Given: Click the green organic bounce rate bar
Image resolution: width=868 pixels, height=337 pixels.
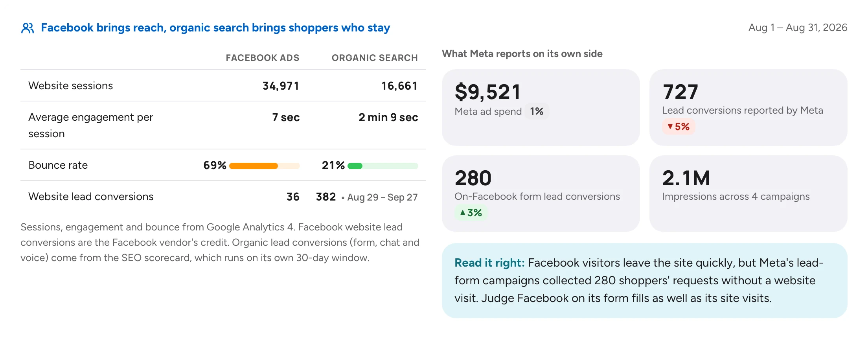Looking at the screenshot, I should pyautogui.click(x=383, y=166).
